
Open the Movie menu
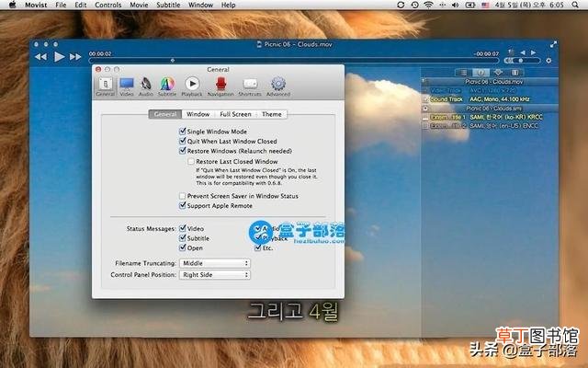(x=139, y=5)
